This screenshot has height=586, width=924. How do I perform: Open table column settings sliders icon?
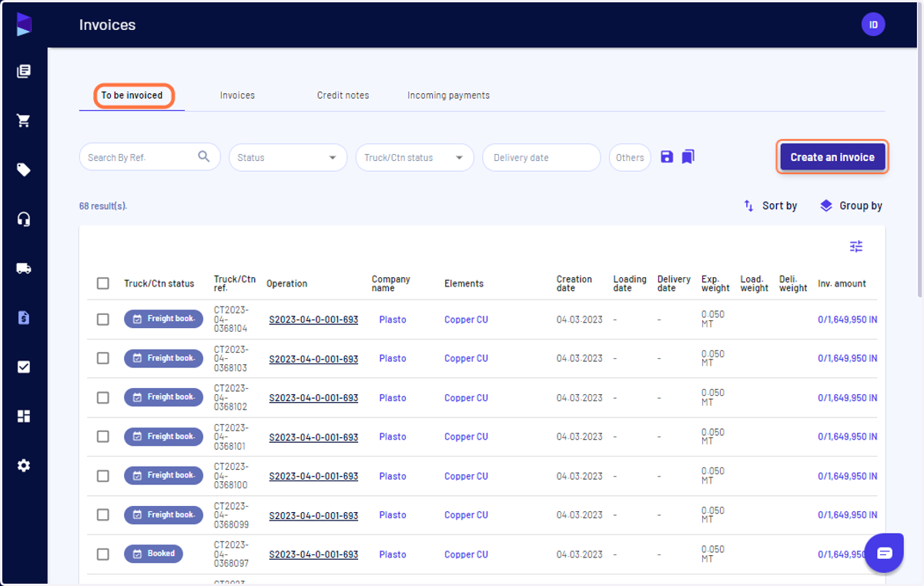pyautogui.click(x=856, y=246)
